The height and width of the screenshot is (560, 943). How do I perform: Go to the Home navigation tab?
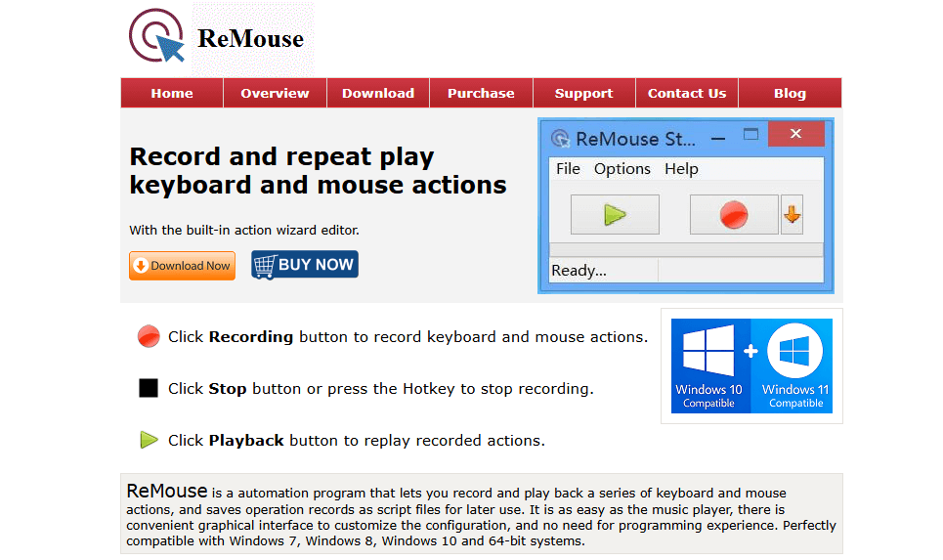point(172,93)
